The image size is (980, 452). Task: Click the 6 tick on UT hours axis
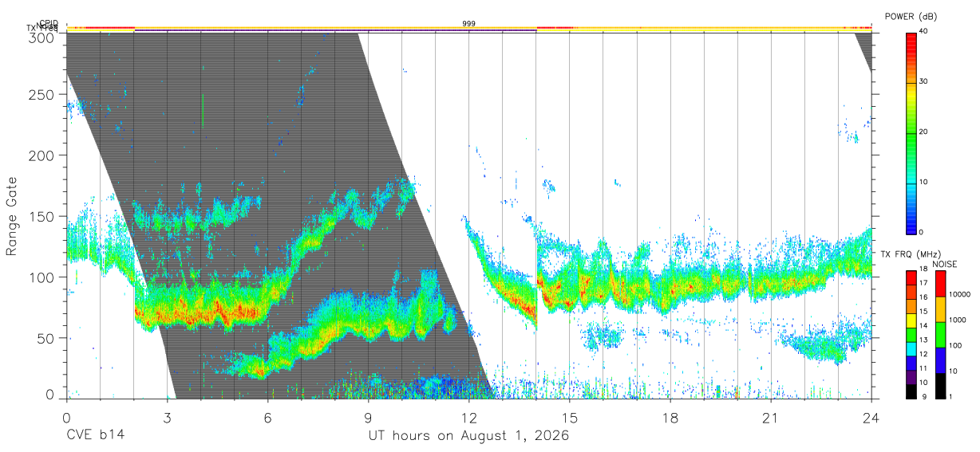(267, 417)
